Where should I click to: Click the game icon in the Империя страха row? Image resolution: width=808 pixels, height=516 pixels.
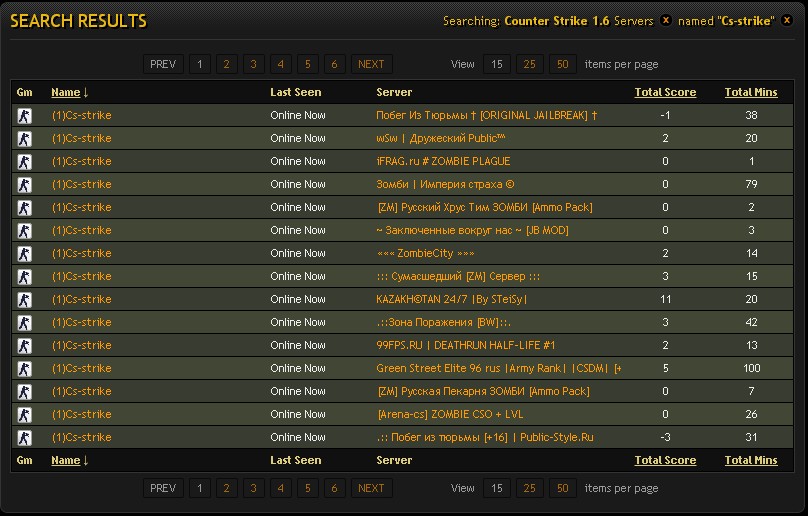[24, 185]
